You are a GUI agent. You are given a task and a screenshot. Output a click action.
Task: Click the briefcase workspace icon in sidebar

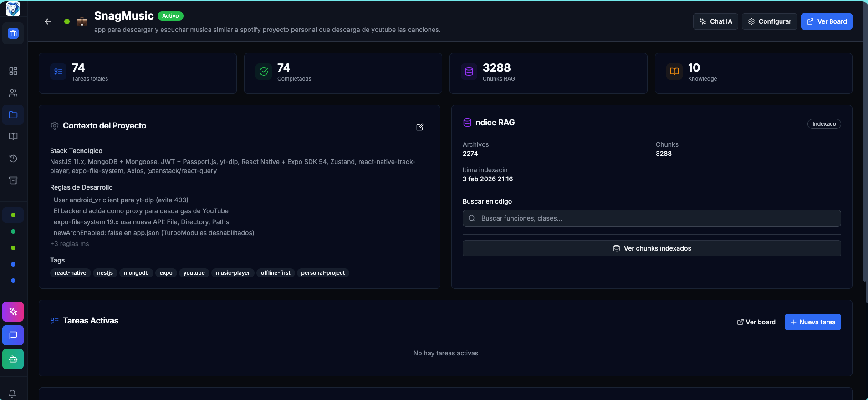(x=13, y=33)
